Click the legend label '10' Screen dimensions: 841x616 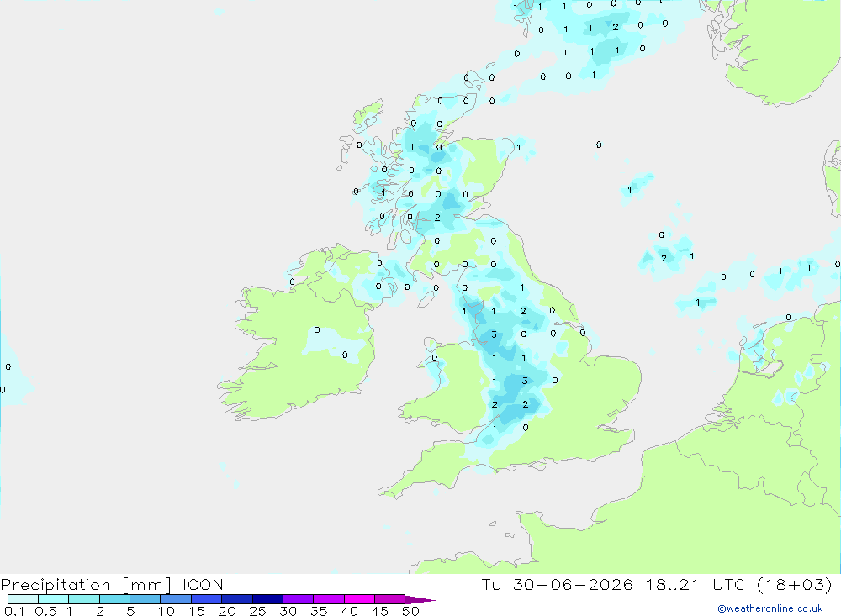tap(167, 611)
